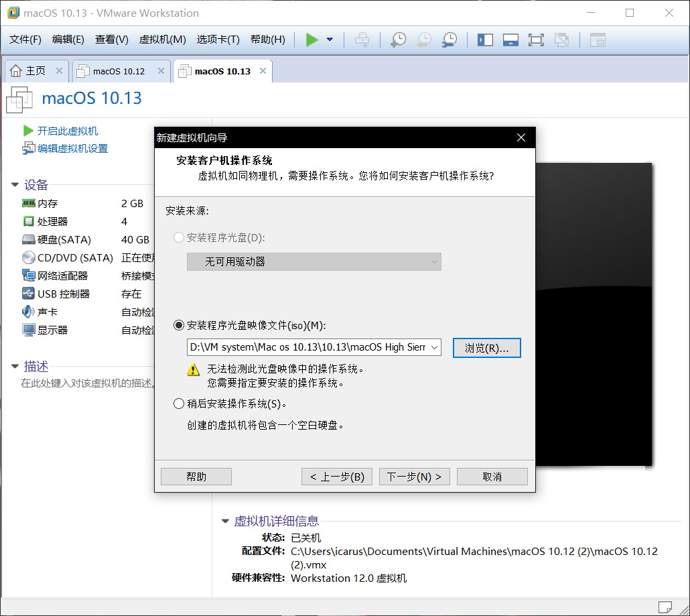
Task: Click the processor count value 4
Action: coord(124,221)
